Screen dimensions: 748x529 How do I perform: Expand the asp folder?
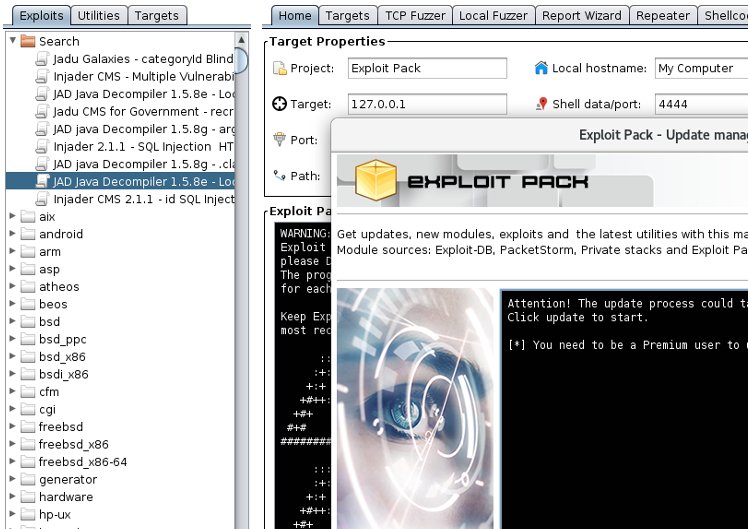[x=13, y=269]
